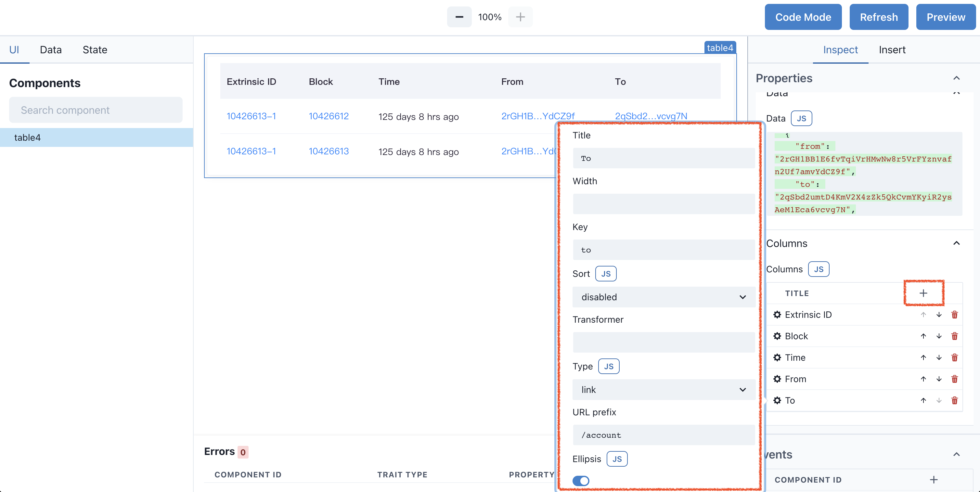
Task: Collapse the Events section chevron
Action: 956,454
